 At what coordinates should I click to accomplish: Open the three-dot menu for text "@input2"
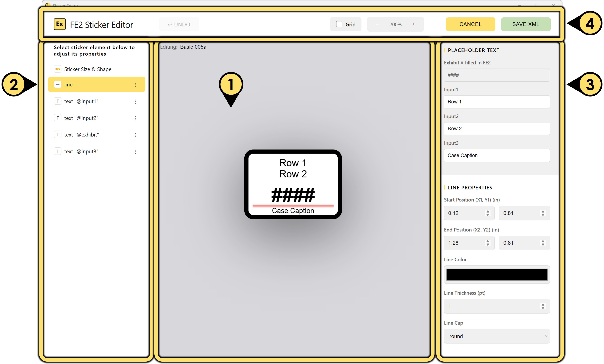[x=135, y=118]
